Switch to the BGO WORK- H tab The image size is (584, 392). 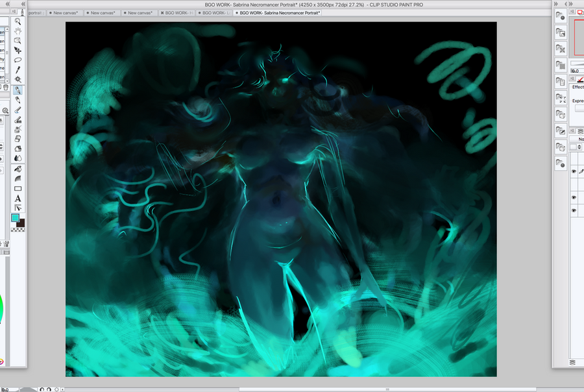click(177, 13)
